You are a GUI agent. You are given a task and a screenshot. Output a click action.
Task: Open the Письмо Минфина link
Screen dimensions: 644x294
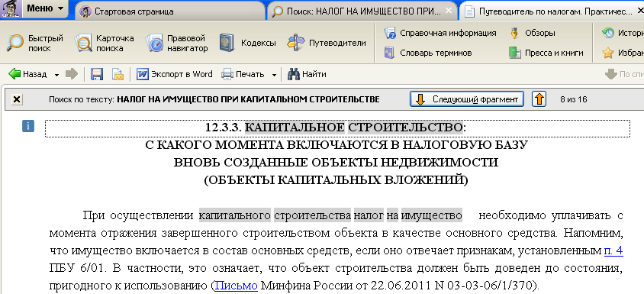tap(237, 285)
